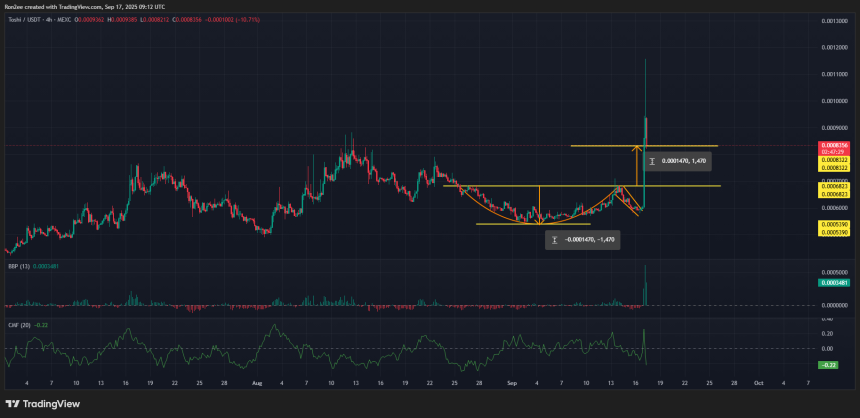This screenshot has height=418, width=860.
Task: Click the red current price label 0.0008356
Action: pyautogui.click(x=832, y=146)
